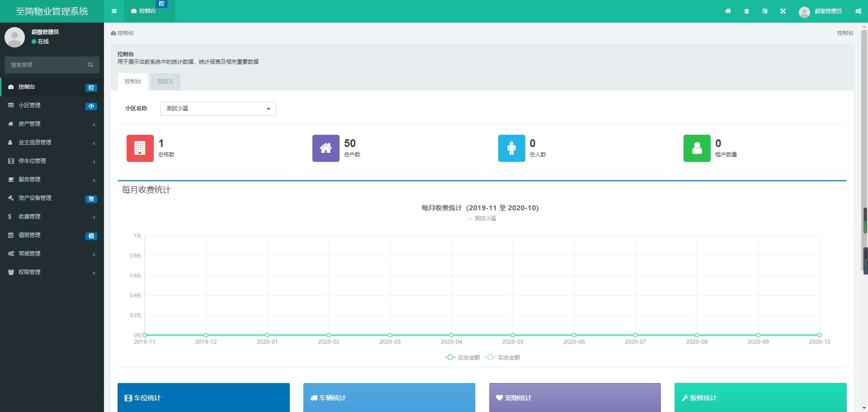Click the trash (clear cache) icon

(746, 11)
